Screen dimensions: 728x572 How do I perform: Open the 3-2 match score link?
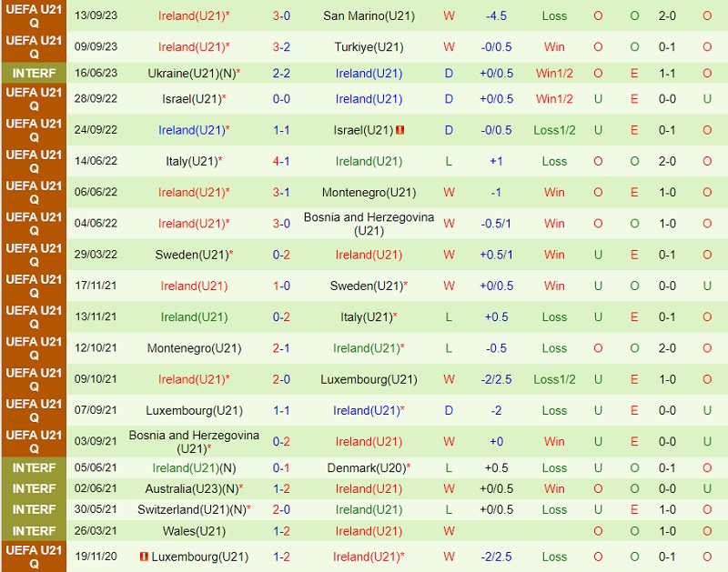tap(281, 46)
